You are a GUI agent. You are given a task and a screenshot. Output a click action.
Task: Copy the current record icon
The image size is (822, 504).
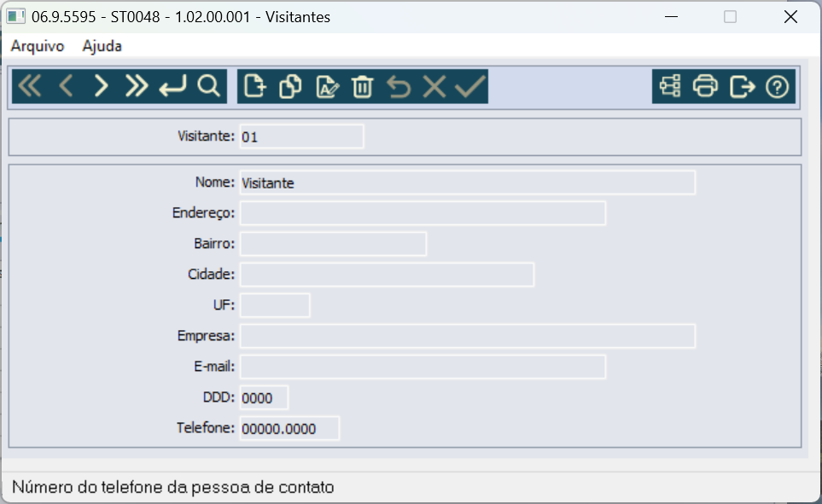[290, 86]
